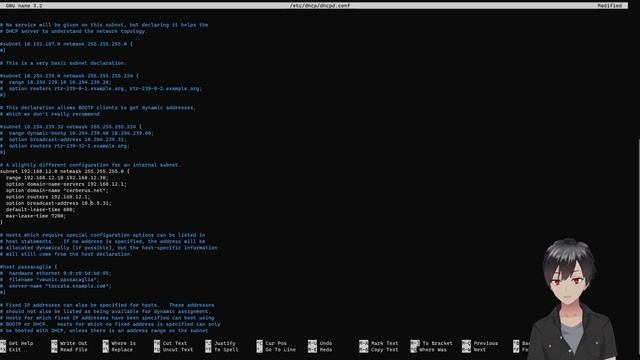The image size is (640, 360).
Task: Click the Where Is shortcut label
Action: point(123,343)
